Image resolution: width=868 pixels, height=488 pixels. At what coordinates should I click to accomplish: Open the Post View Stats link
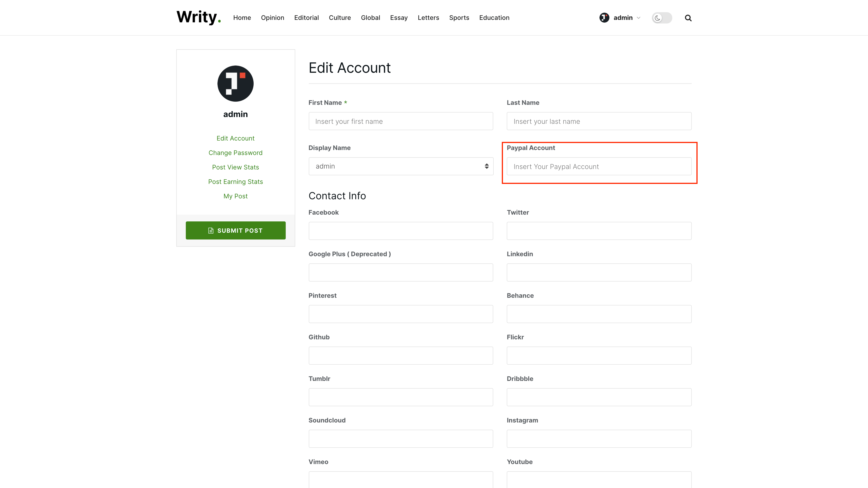click(235, 167)
